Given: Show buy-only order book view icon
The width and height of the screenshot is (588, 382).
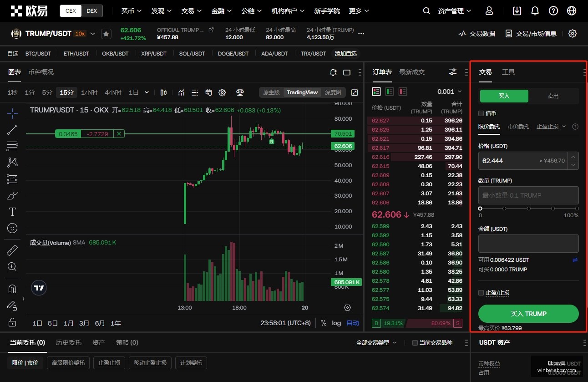Looking at the screenshot, I should [390, 92].
